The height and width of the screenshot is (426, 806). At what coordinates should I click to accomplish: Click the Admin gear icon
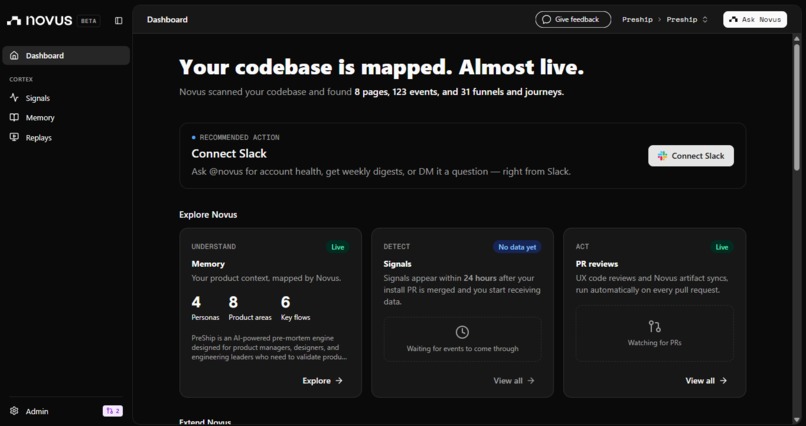click(14, 411)
